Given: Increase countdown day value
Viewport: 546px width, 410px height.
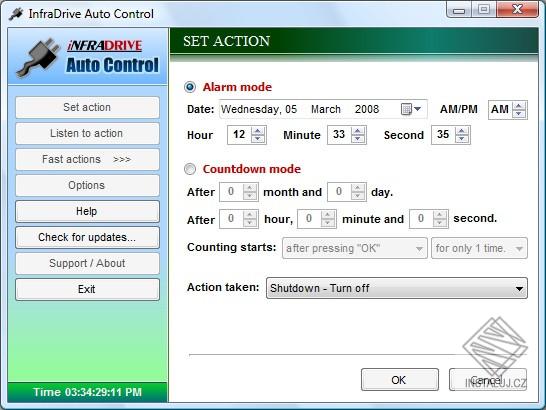Looking at the screenshot, I should click(x=358, y=188).
